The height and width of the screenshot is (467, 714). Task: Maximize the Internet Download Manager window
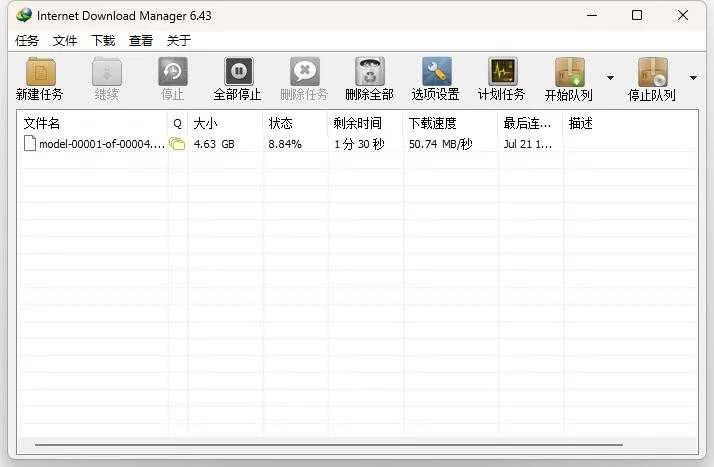tap(637, 15)
